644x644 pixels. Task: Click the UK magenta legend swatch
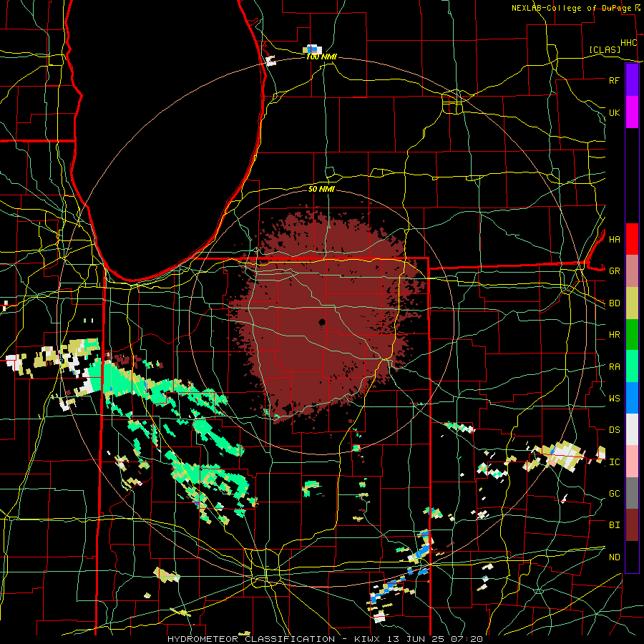(x=632, y=112)
